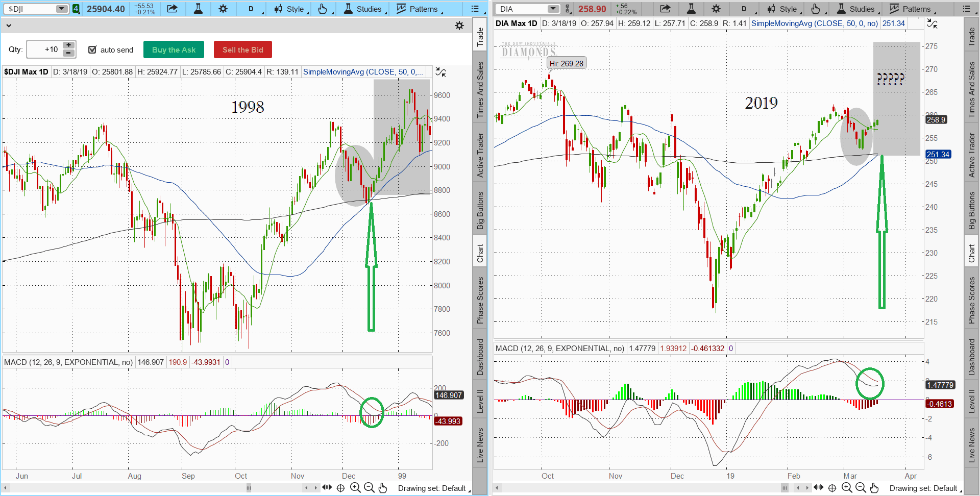980x496 pixels.
Task: Toggle the chart mode icon right of the DIA header
Action: pyautogui.click(x=932, y=23)
